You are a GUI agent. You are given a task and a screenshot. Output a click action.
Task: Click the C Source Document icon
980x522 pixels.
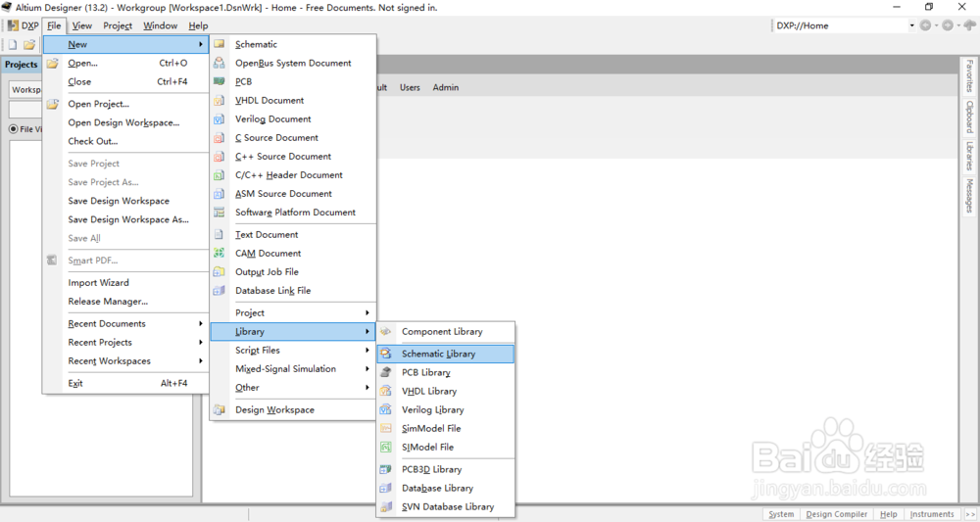[219, 137]
